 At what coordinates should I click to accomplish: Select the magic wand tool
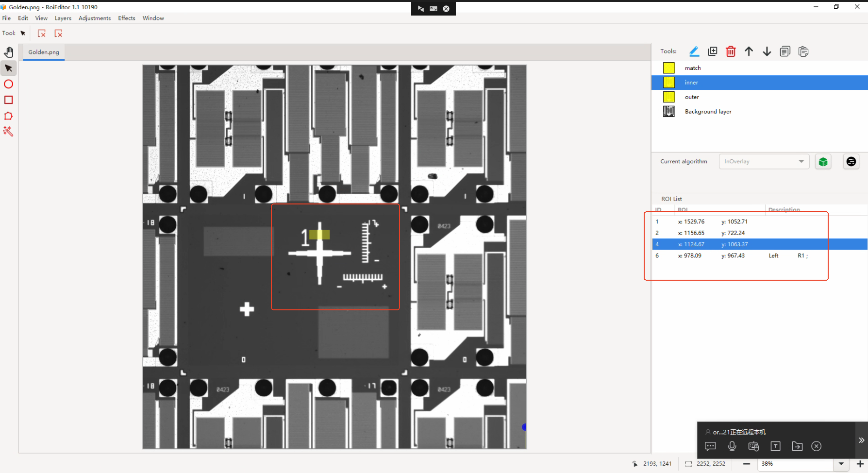(x=8, y=131)
